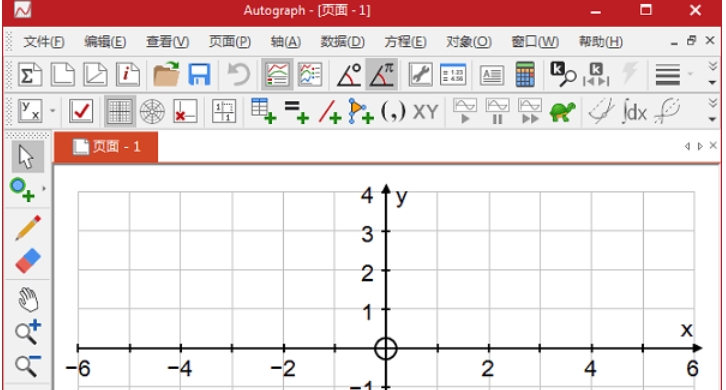Select the pencil scribble tool

[x=28, y=227]
